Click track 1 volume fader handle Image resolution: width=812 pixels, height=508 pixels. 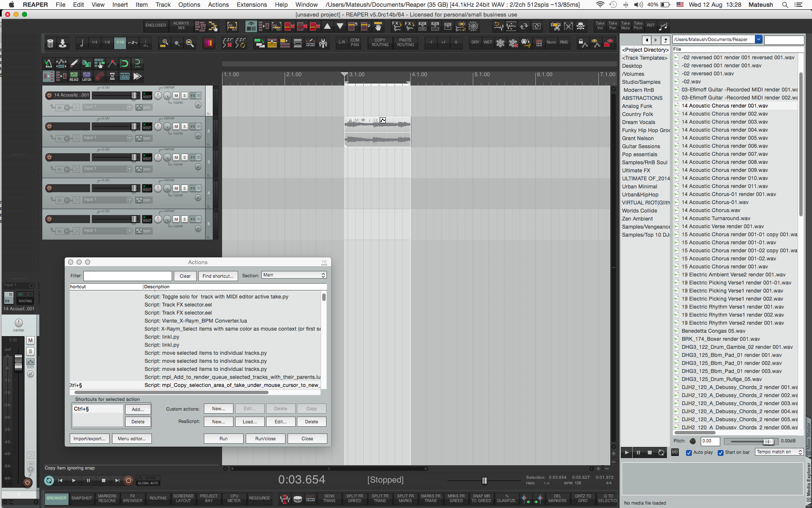coord(134,96)
